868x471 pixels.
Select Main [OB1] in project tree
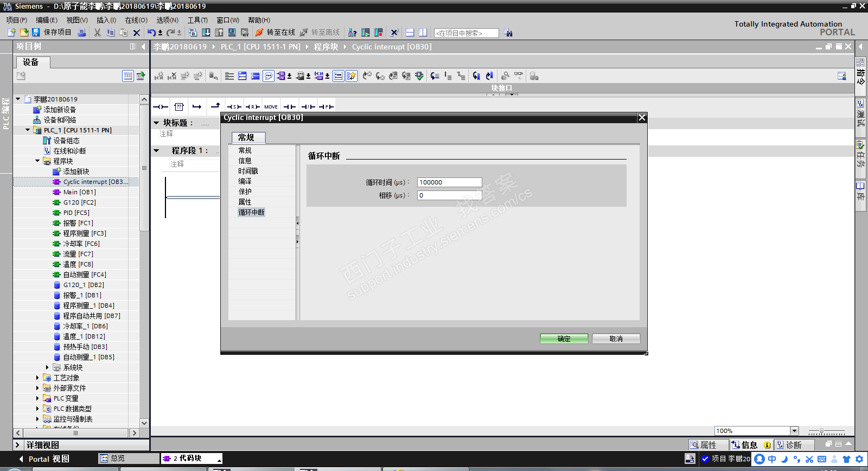tap(80, 192)
